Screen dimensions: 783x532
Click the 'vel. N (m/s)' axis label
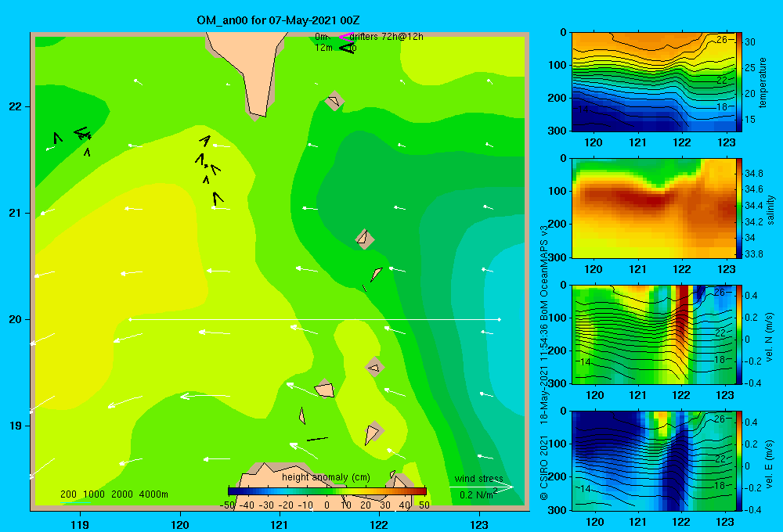[x=770, y=337]
